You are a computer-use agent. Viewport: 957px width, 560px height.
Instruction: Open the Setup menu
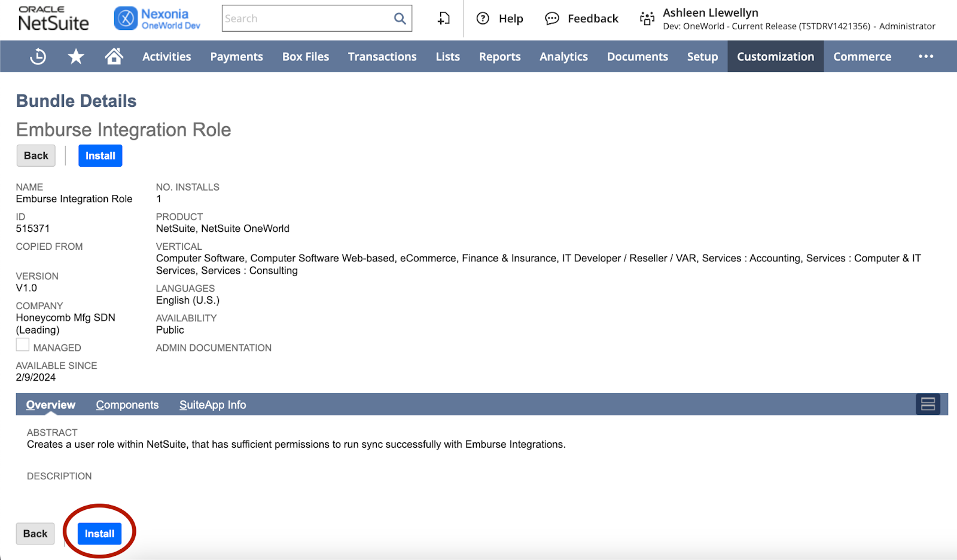pos(702,57)
